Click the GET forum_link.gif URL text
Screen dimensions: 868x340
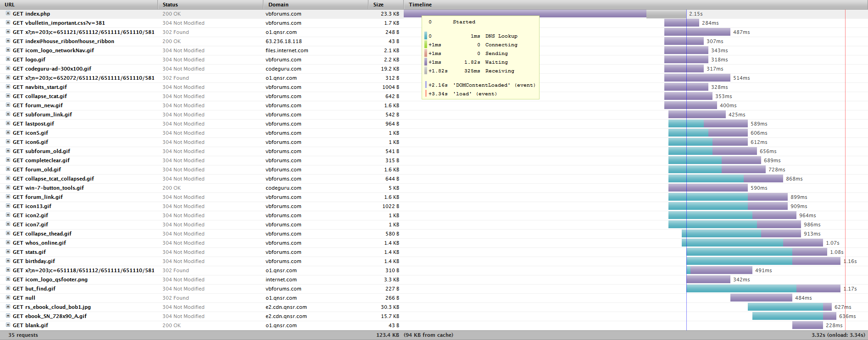tap(38, 197)
